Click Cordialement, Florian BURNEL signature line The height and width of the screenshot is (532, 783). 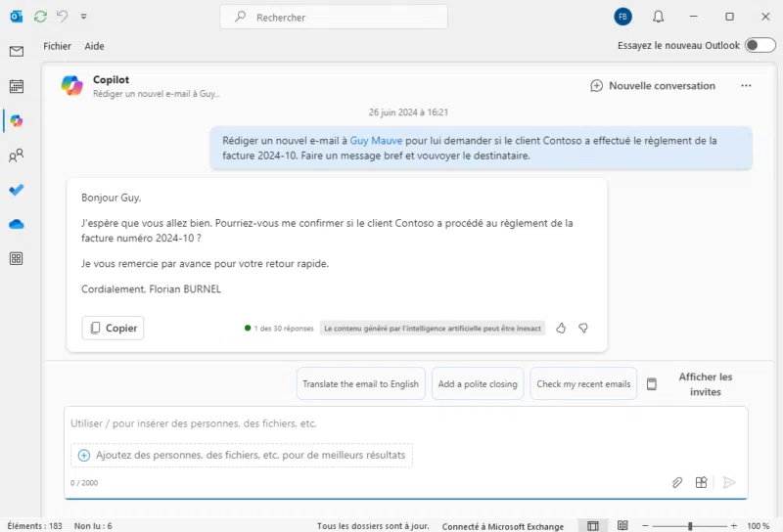[x=152, y=288]
